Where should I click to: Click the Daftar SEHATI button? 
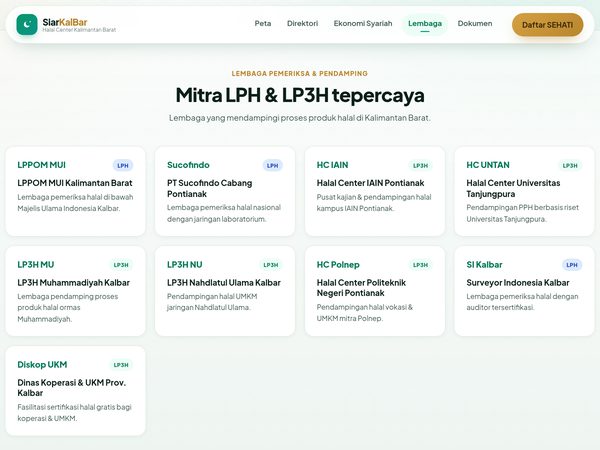click(548, 25)
